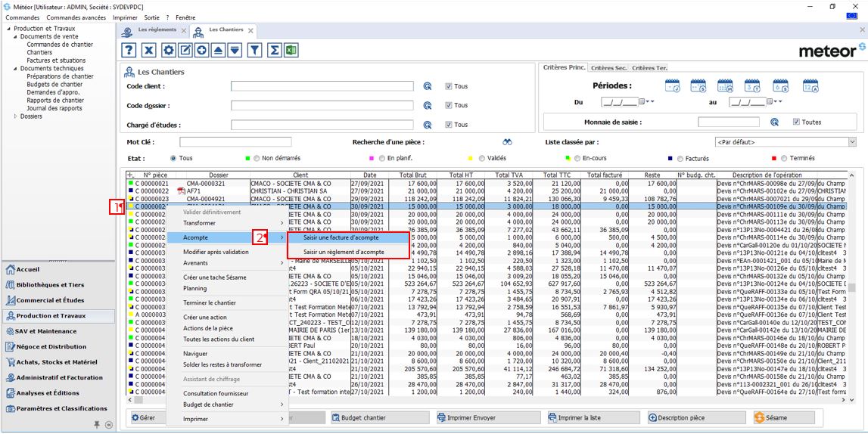Open SAV et Maintenance module in sidebar

58,331
